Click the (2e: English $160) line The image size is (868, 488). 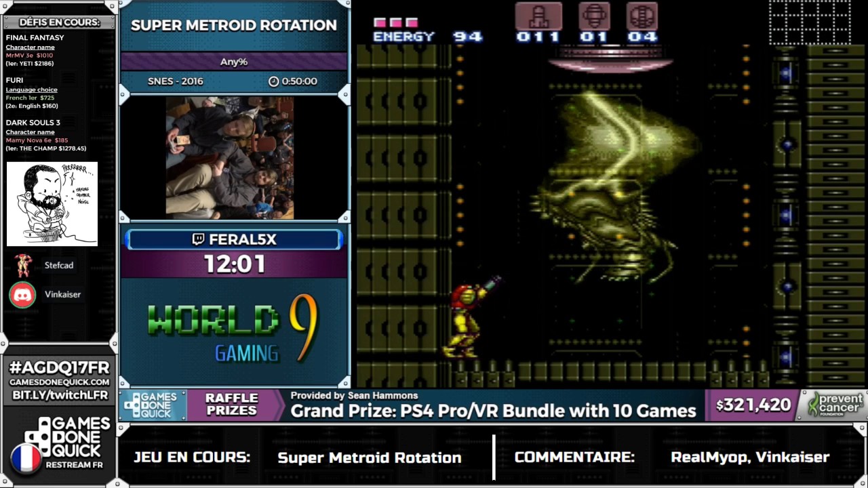pos(32,106)
